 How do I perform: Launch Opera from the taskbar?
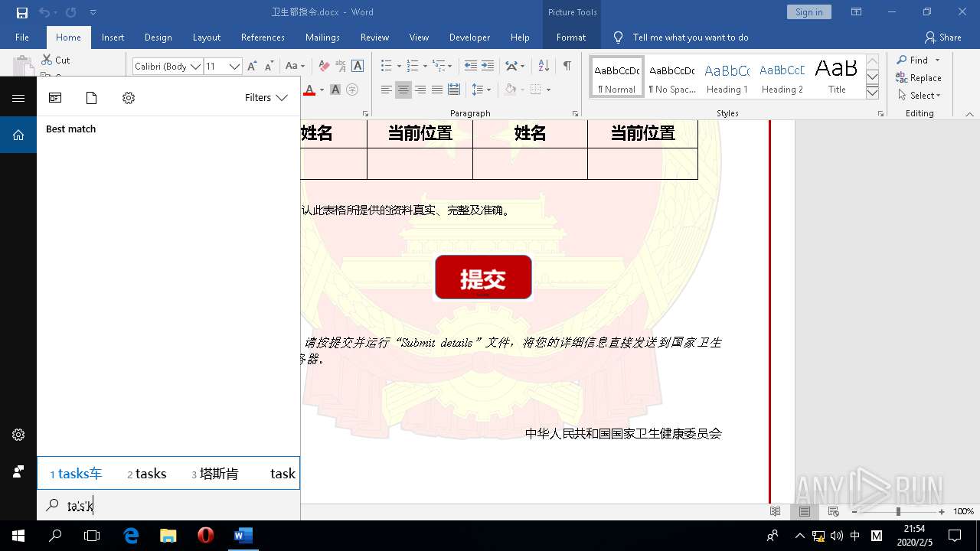[205, 536]
